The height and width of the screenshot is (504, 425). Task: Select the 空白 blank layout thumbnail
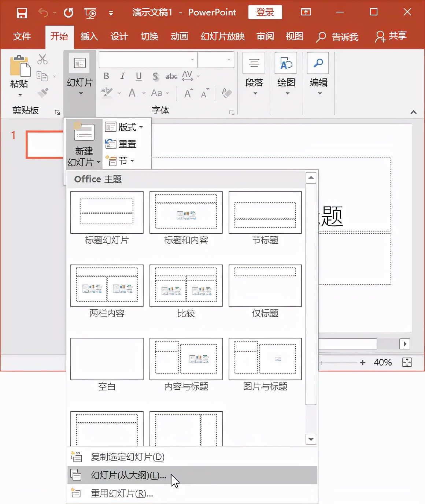(x=106, y=359)
